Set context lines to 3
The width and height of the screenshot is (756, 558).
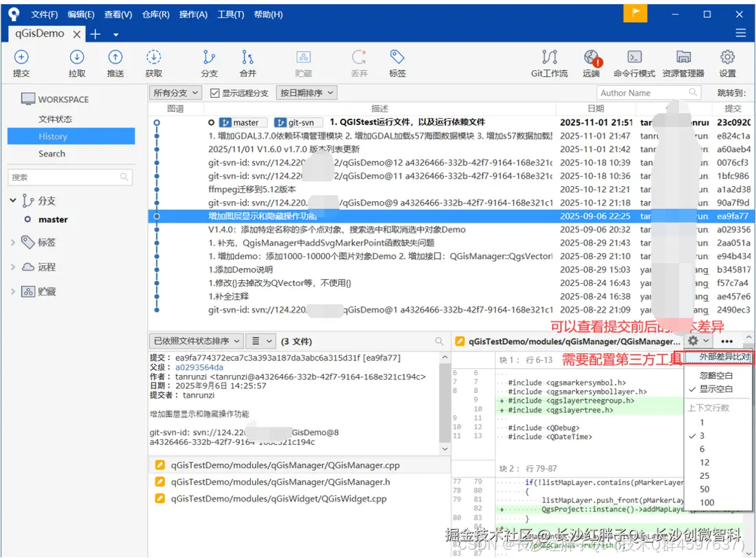click(702, 436)
